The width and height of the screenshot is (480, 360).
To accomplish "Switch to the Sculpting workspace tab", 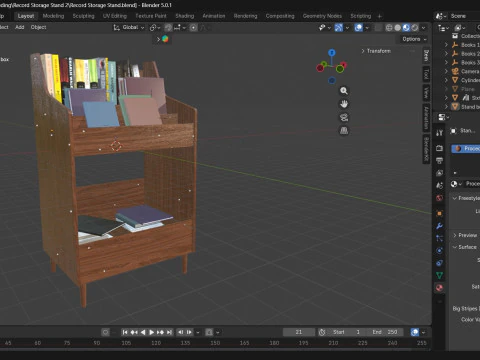I will click(84, 16).
